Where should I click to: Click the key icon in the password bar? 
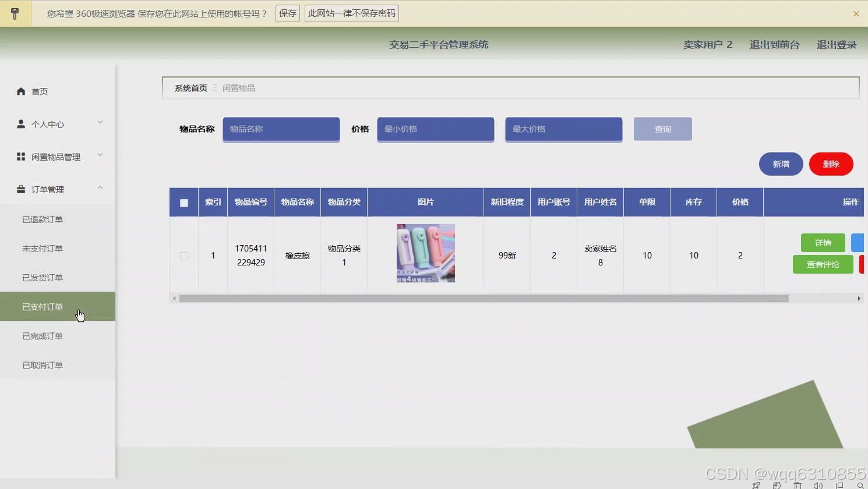(15, 13)
